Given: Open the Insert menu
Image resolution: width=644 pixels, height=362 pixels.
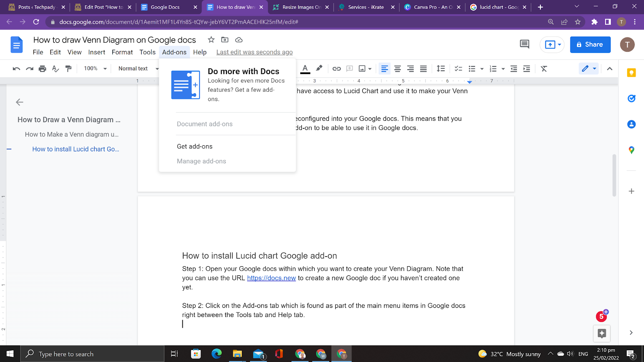Looking at the screenshot, I should point(97,52).
